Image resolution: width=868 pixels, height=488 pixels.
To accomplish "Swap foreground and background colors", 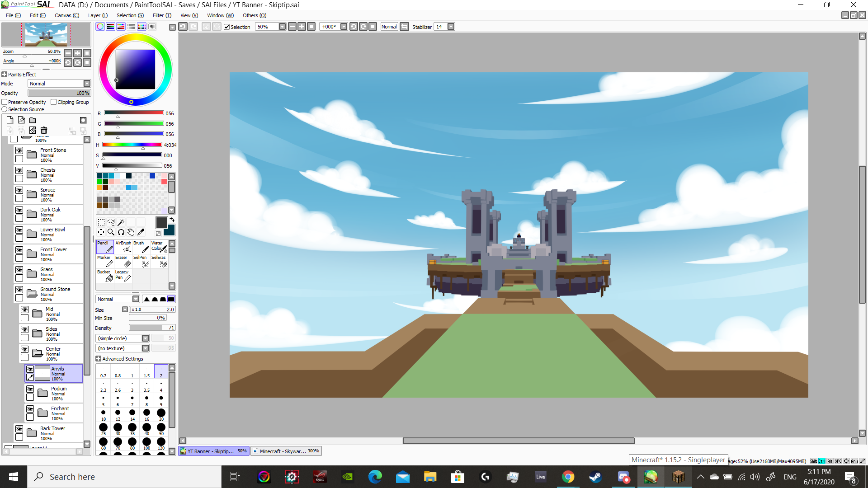I will pos(172,220).
